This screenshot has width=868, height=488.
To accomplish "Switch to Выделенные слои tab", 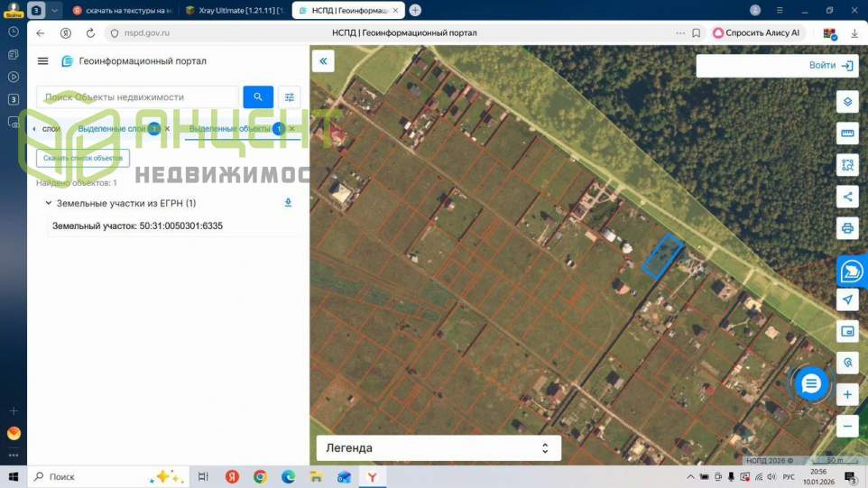I will [x=112, y=129].
